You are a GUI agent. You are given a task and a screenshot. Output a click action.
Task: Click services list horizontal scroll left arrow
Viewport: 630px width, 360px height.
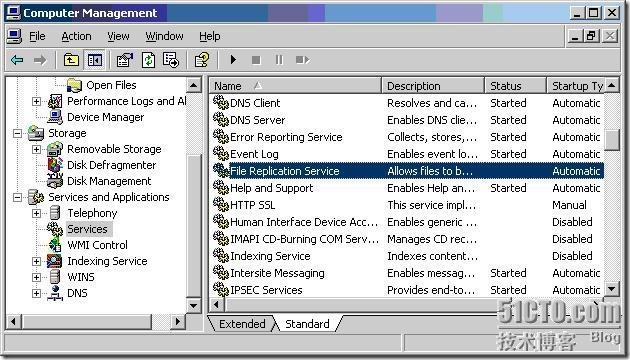[x=217, y=305]
